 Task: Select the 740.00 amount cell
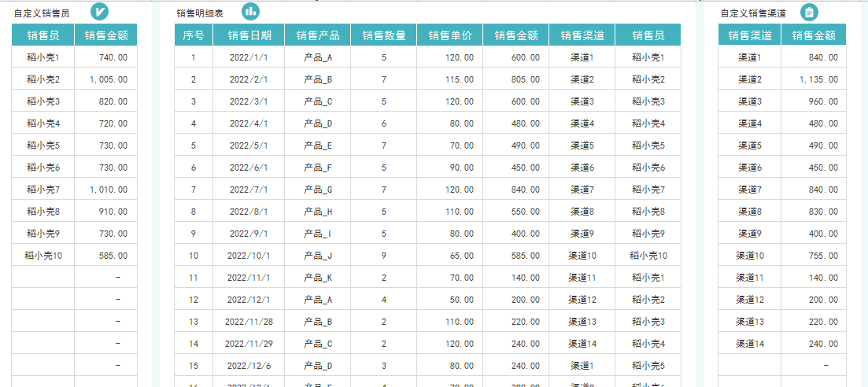tap(106, 57)
